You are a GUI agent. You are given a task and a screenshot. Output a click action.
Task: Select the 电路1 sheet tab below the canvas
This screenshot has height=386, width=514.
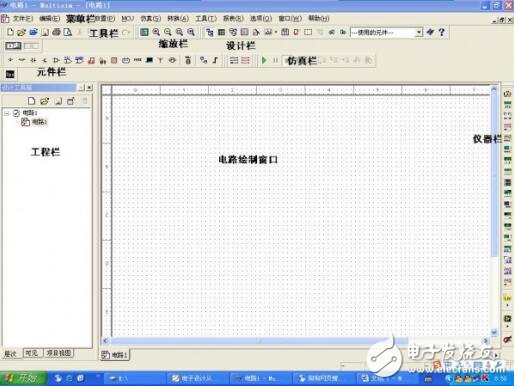[115, 355]
